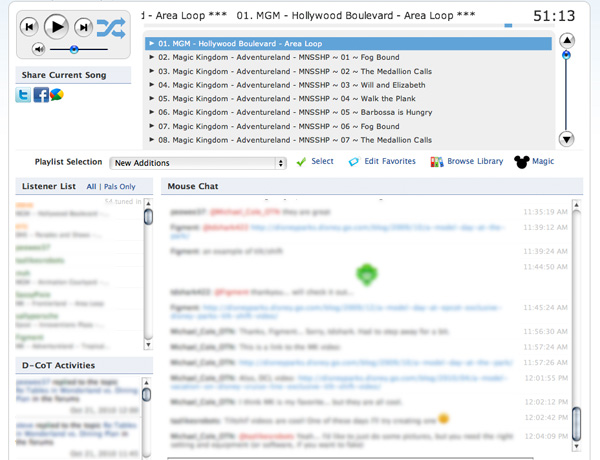The height and width of the screenshot is (460, 600).
Task: Click the volume slider knob
Action: (74, 49)
